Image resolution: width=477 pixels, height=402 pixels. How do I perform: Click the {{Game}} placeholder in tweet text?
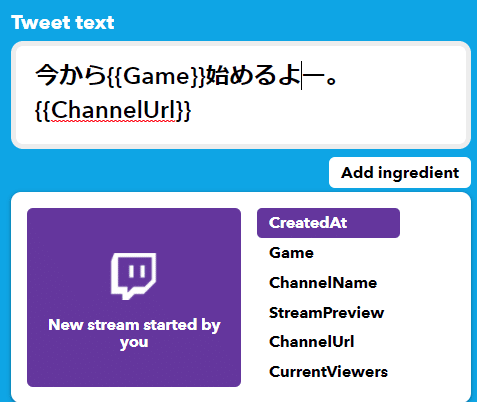pos(156,76)
